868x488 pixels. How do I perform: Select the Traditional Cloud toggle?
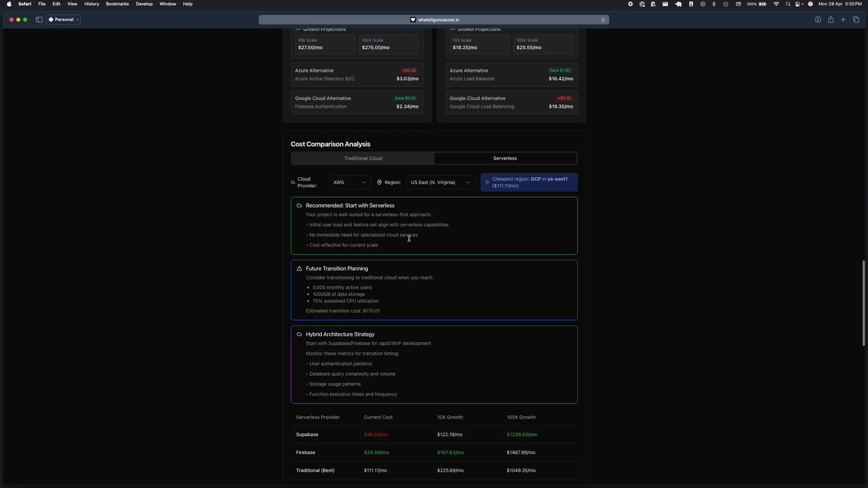(363, 158)
